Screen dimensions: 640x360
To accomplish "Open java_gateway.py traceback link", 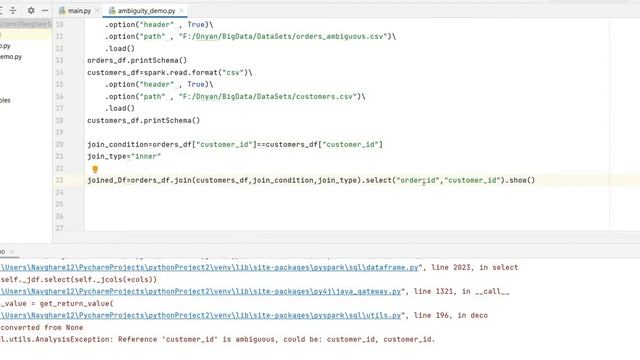I will click(x=201, y=291).
